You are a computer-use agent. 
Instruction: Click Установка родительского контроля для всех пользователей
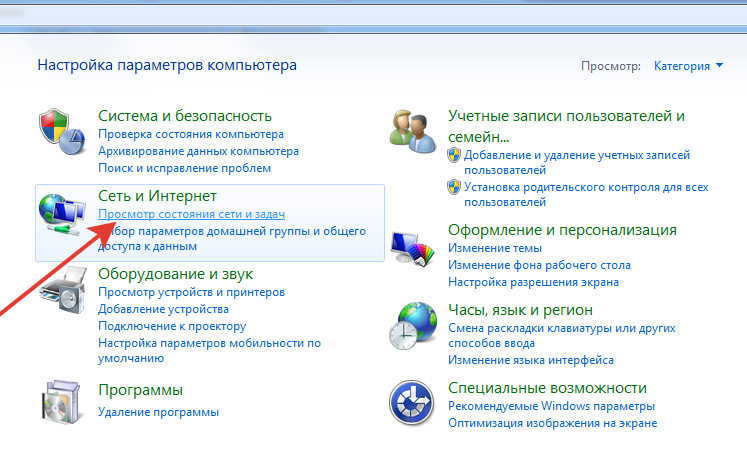coord(586,194)
